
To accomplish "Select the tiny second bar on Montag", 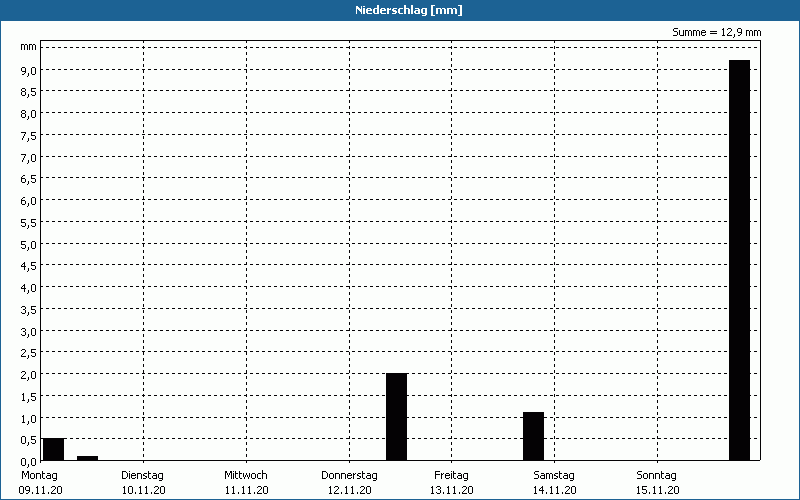I will click(x=88, y=458).
